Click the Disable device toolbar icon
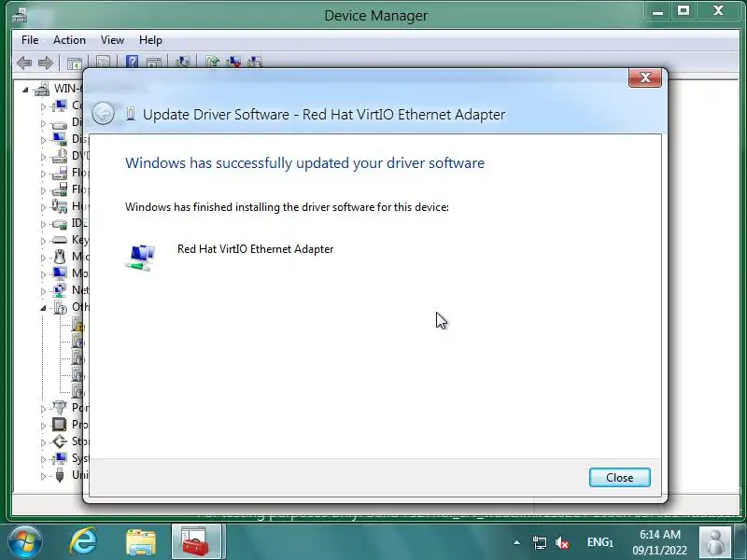The width and height of the screenshot is (747, 560). pos(254,63)
